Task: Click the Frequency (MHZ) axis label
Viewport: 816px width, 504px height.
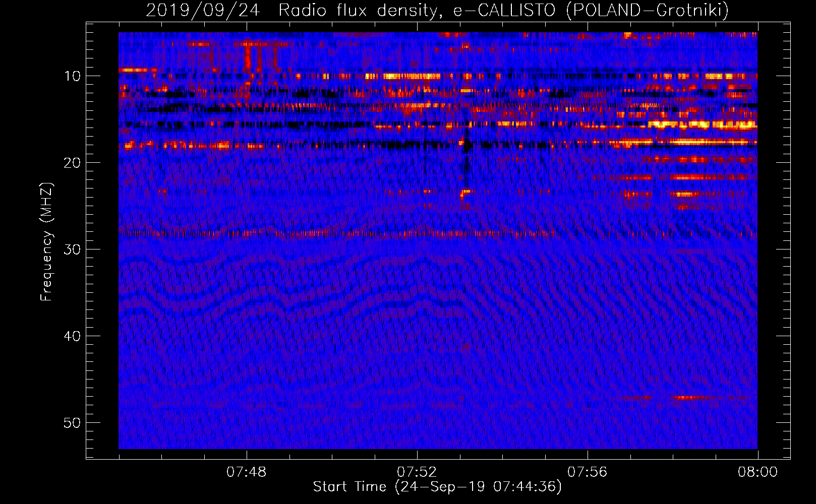Action: [46, 242]
